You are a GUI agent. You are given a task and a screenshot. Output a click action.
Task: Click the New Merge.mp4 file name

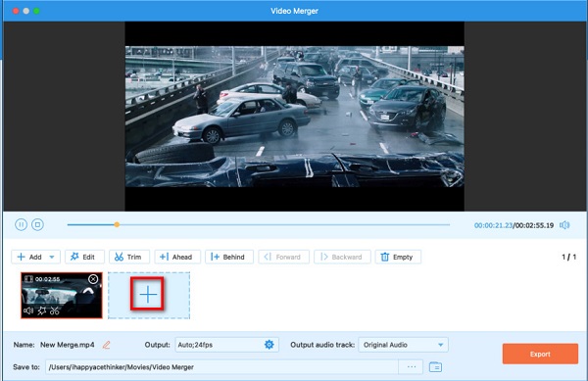point(68,345)
